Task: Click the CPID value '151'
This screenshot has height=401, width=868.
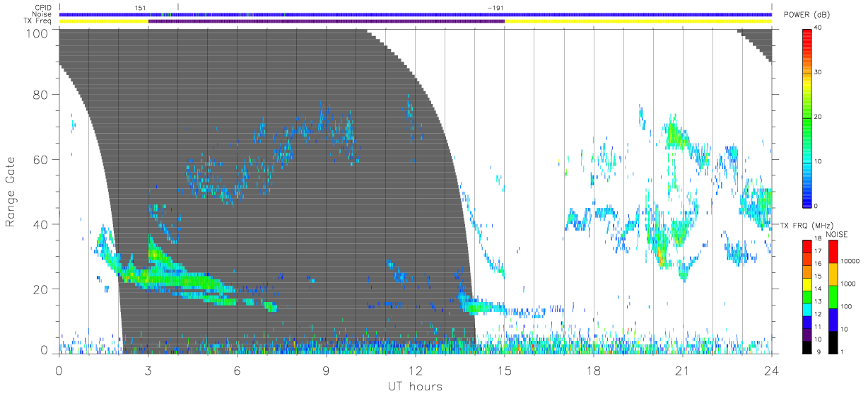Action: [141, 8]
